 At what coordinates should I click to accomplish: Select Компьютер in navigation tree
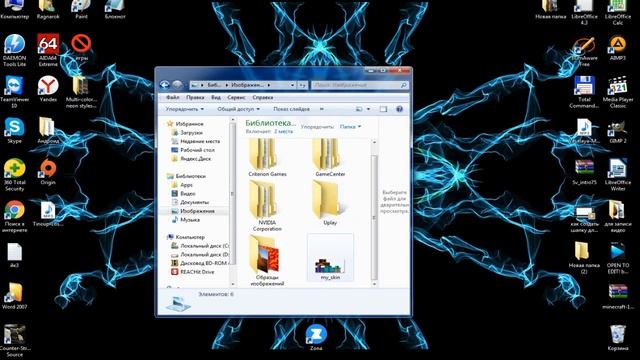click(x=190, y=237)
